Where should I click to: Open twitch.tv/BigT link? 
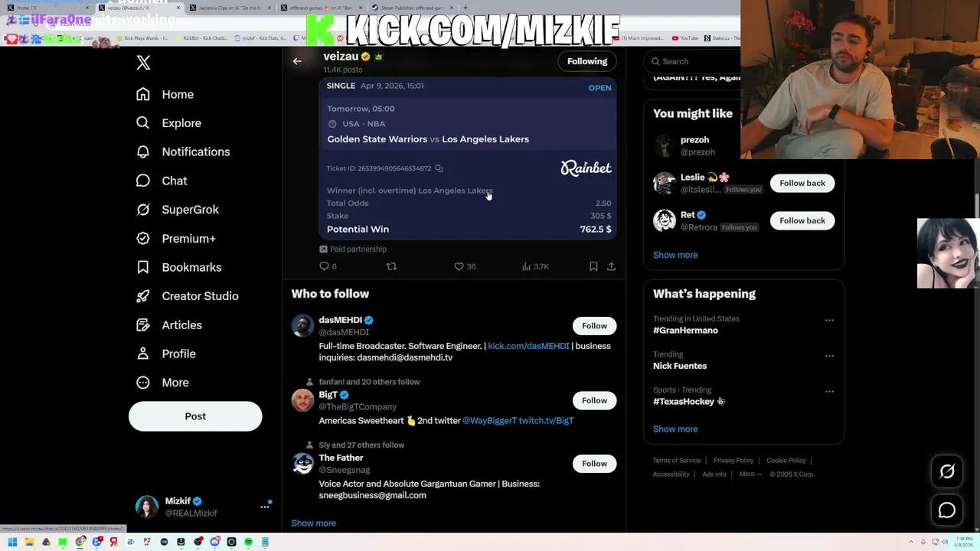tap(546, 420)
